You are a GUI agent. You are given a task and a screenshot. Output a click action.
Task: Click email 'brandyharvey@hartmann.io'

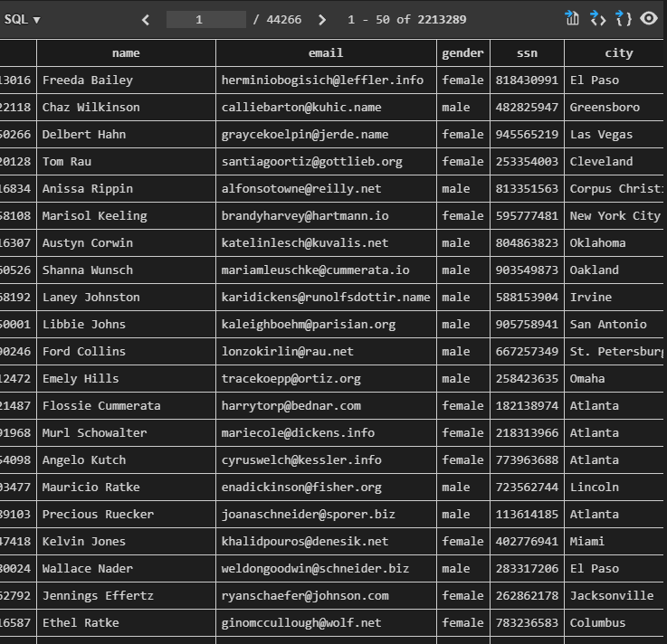point(305,216)
